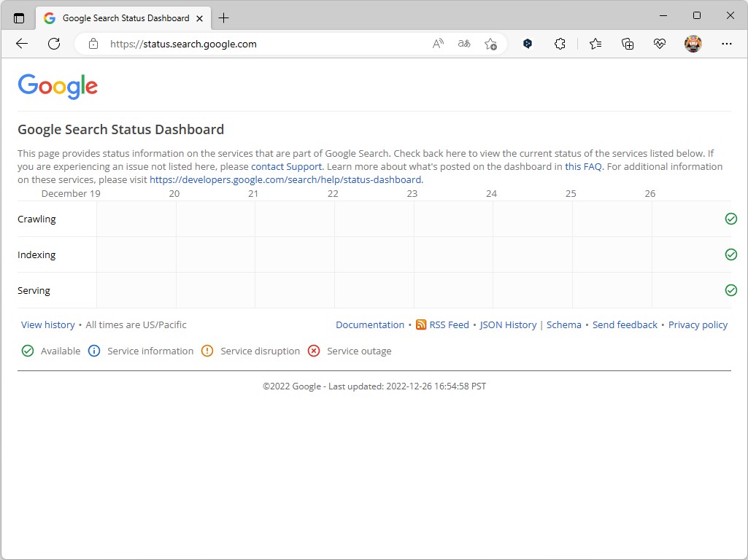Click the translate page icon
Image resolution: width=748 pixels, height=560 pixels.
[464, 44]
